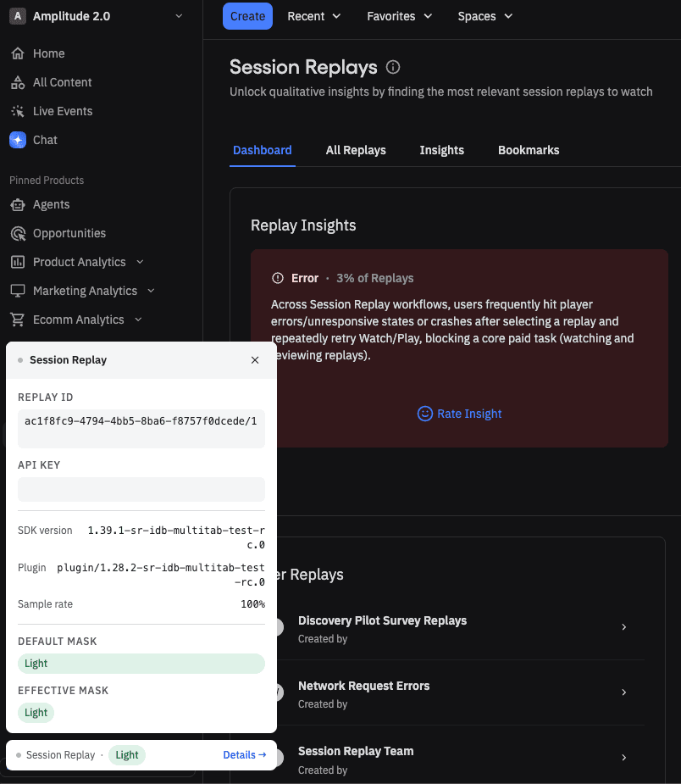
Task: Switch to the Insights tab
Action: click(441, 150)
